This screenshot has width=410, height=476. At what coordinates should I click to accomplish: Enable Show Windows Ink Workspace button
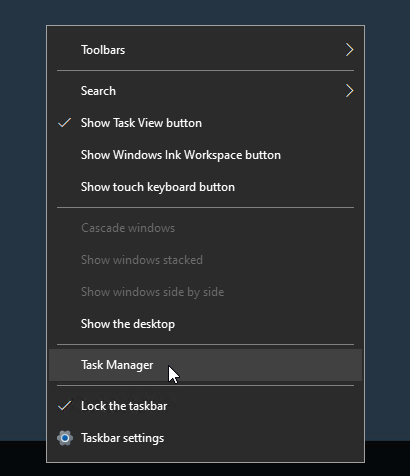click(205, 155)
